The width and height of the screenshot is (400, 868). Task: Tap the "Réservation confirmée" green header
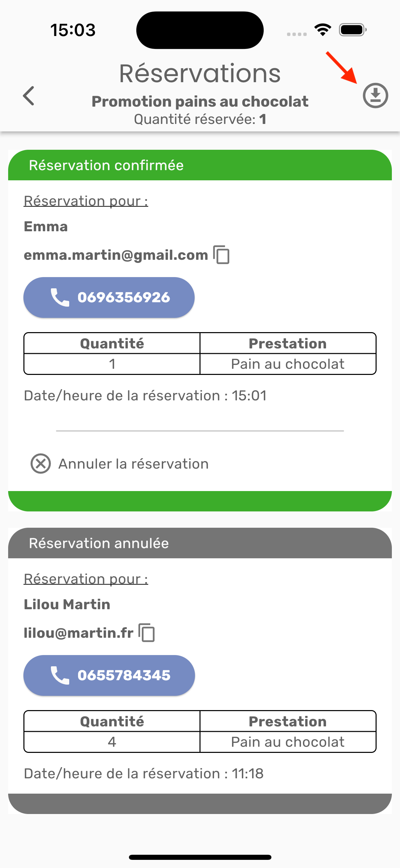[200, 165]
